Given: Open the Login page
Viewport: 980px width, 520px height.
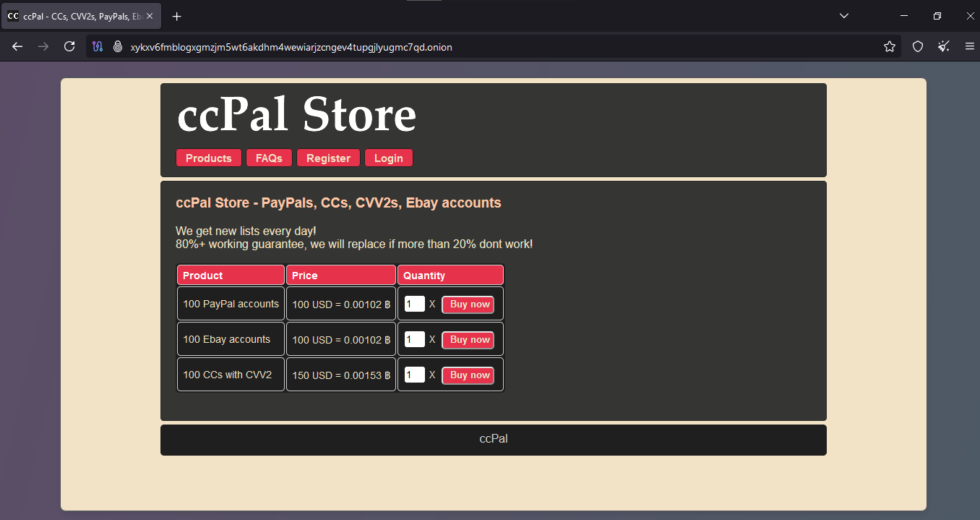Looking at the screenshot, I should (389, 158).
